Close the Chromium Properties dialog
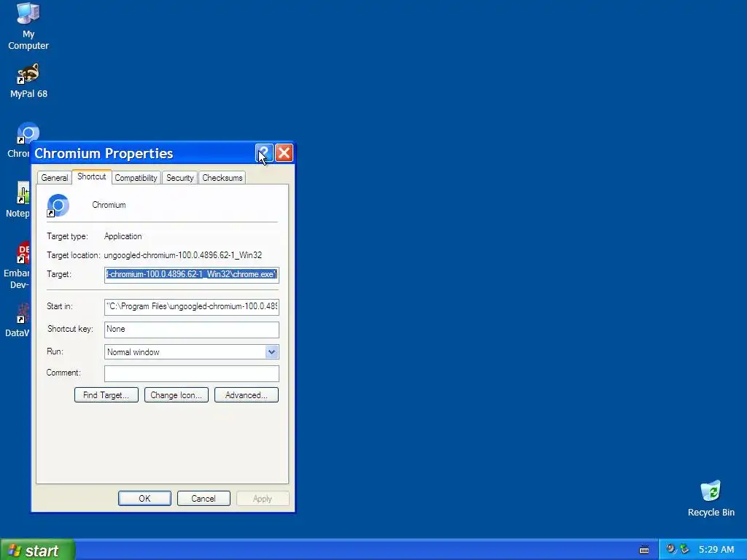 [285, 153]
